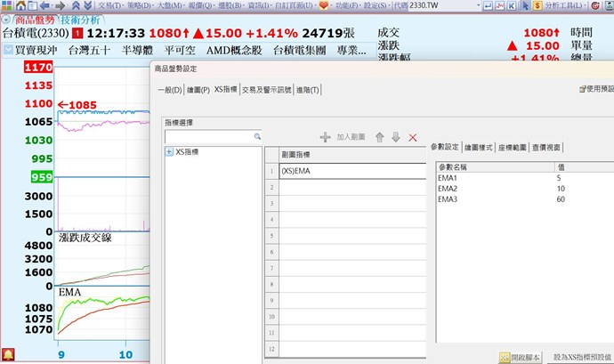Expand the XS指標 tree node
Image resolution: width=614 pixels, height=364 pixels.
[x=169, y=152]
